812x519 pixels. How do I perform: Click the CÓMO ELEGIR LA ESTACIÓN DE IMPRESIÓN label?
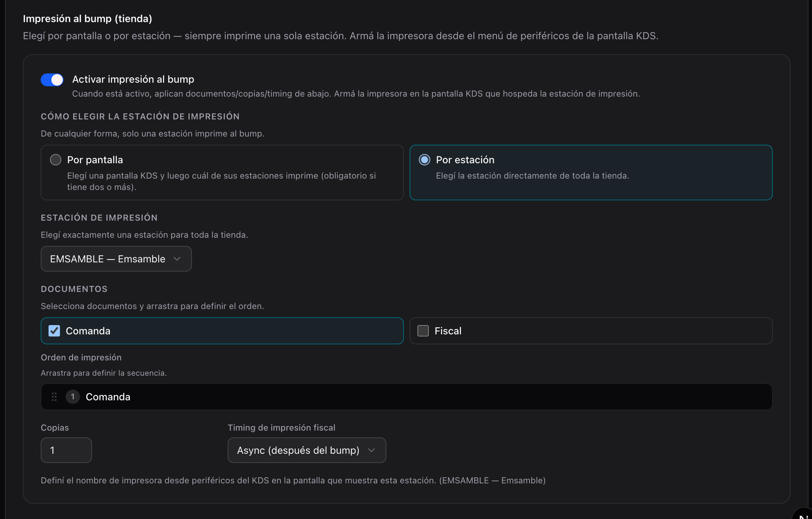pos(140,117)
